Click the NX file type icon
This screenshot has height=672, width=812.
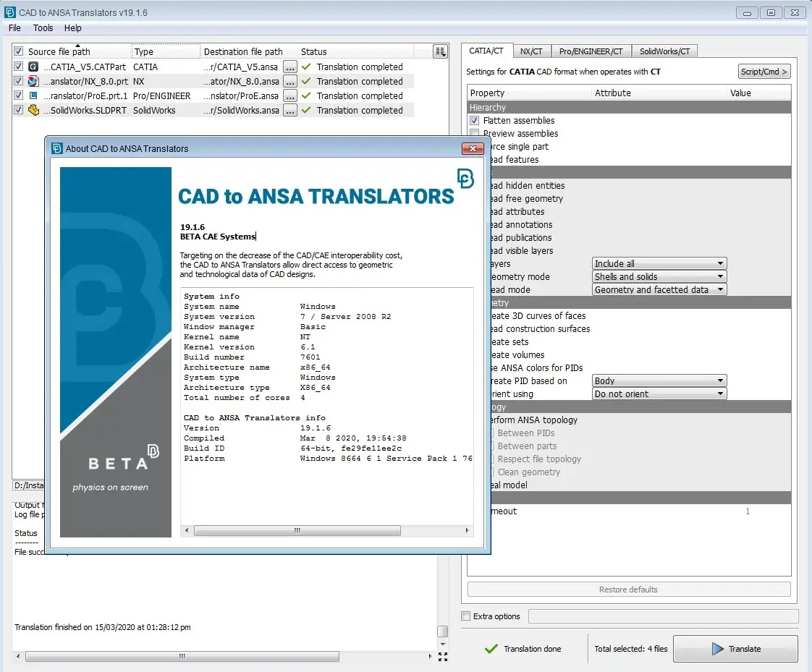tap(33, 81)
